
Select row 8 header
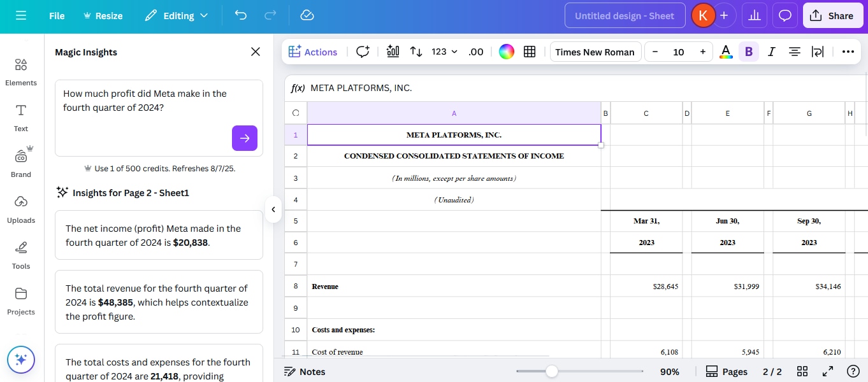pos(296,286)
